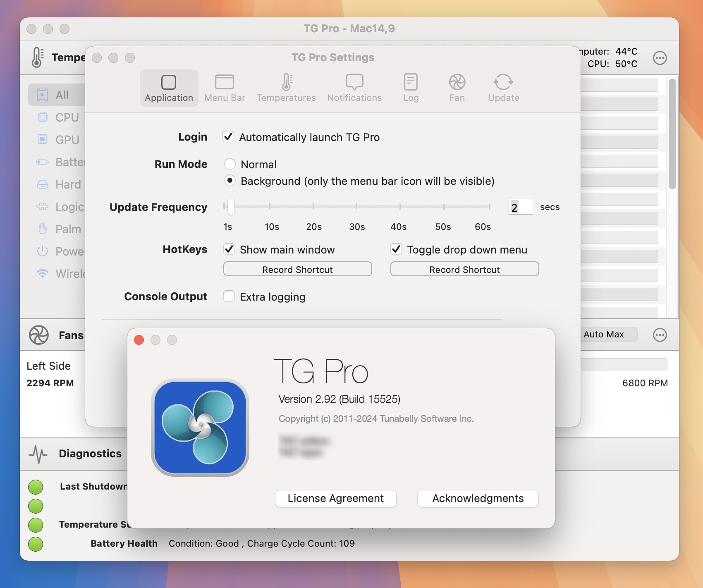Go to the Notifications settings tab
Image resolution: width=703 pixels, height=588 pixels.
(354, 88)
